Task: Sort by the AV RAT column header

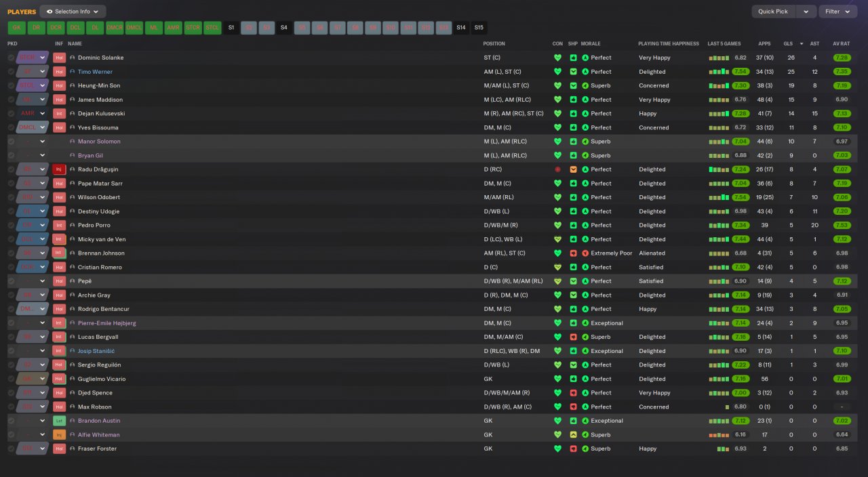Action: click(x=841, y=44)
